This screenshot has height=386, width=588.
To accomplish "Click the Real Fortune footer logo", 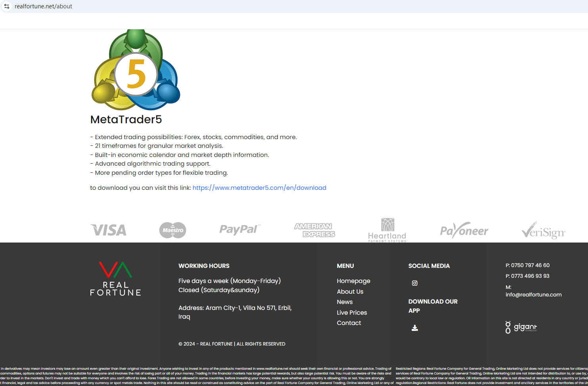I will (x=115, y=279).
